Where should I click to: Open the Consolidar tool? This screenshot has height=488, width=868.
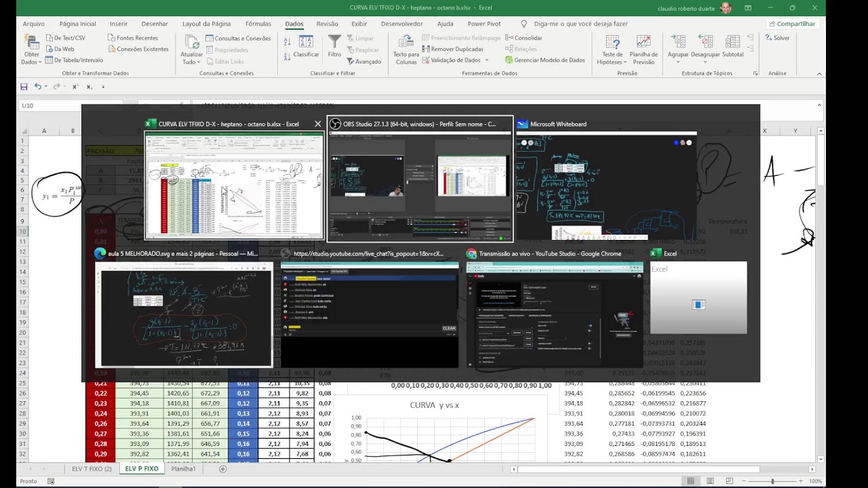tap(524, 38)
